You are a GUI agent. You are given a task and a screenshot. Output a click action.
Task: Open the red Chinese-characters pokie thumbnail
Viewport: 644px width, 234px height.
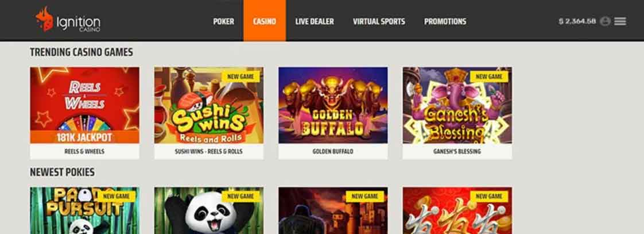[457, 210]
